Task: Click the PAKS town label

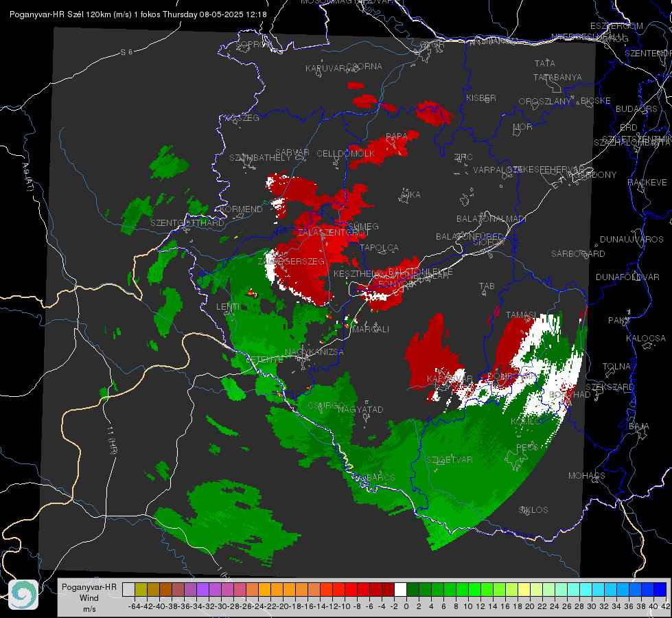Action: tap(619, 321)
